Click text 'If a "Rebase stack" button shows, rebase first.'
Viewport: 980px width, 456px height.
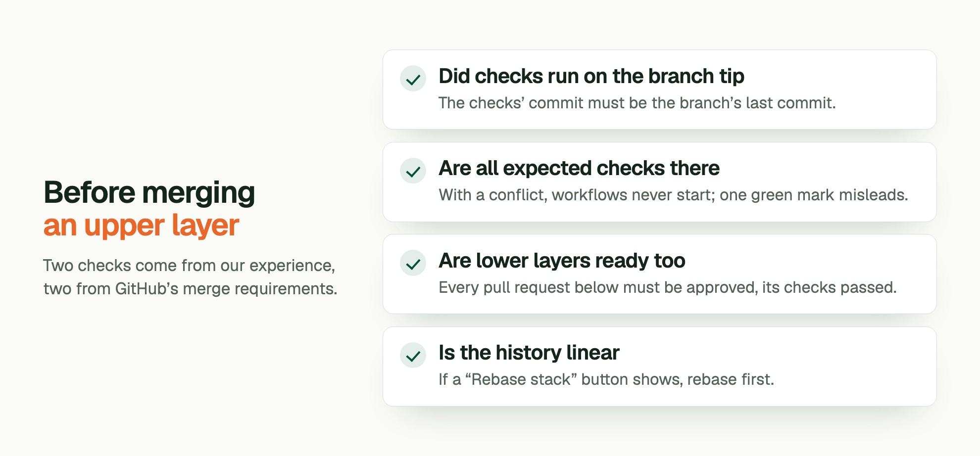tap(606, 379)
